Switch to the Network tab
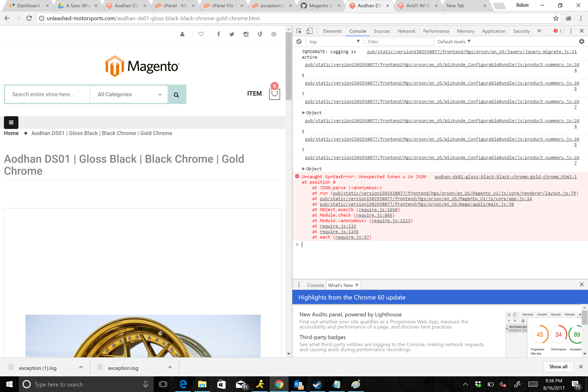 [x=406, y=31]
